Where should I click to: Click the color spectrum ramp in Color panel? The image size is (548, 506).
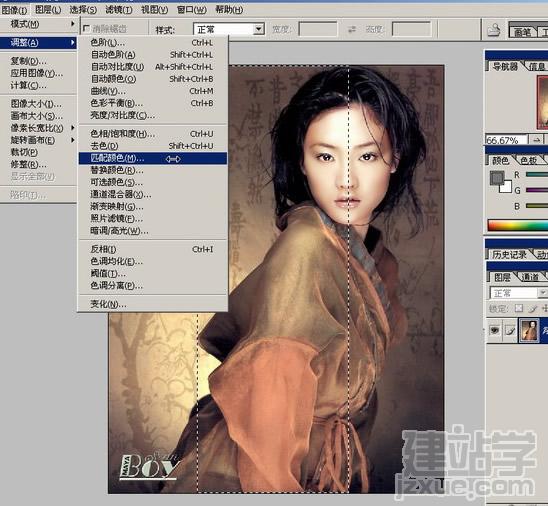pyautogui.click(x=518, y=225)
